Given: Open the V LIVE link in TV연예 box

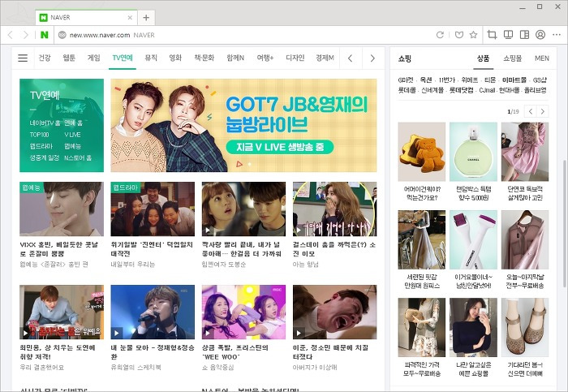Looking at the screenshot, I should tap(72, 135).
